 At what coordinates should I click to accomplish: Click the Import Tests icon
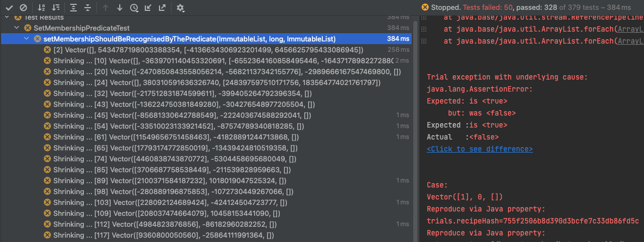click(x=148, y=8)
